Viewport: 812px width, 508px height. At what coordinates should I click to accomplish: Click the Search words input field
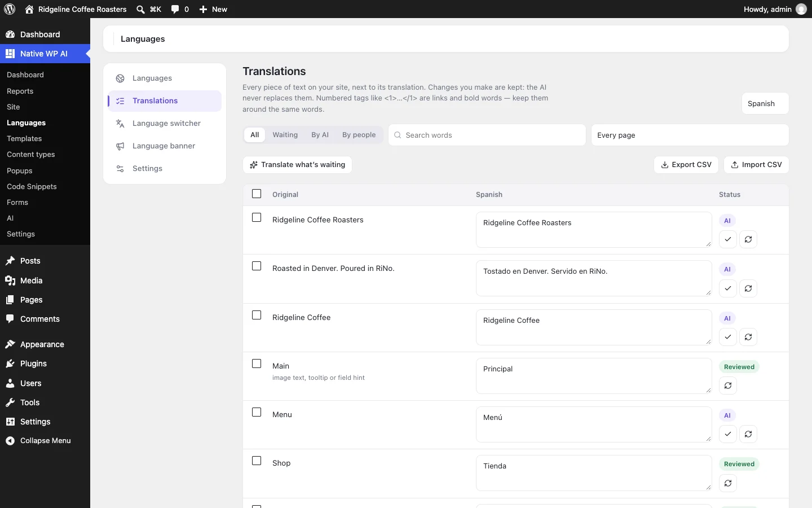pyautogui.click(x=487, y=135)
